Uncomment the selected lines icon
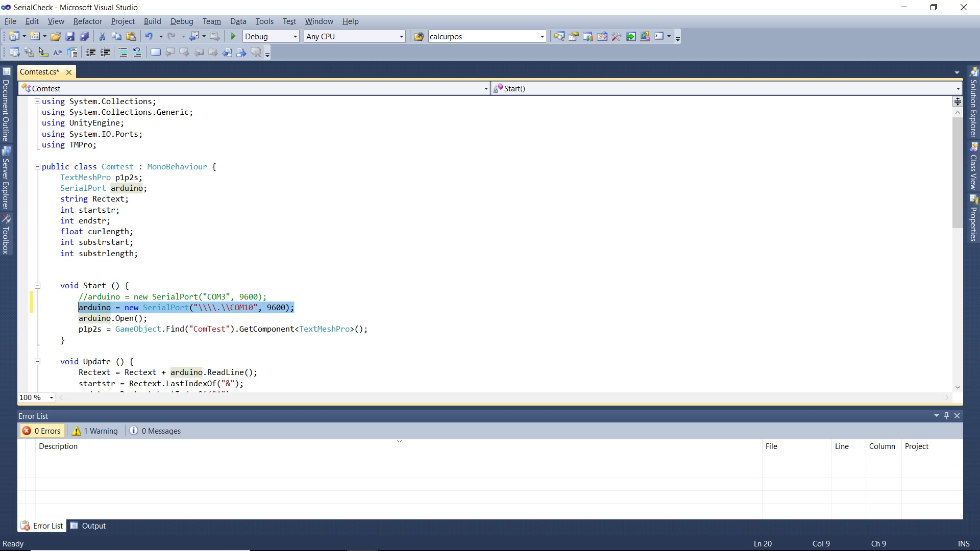 (137, 52)
